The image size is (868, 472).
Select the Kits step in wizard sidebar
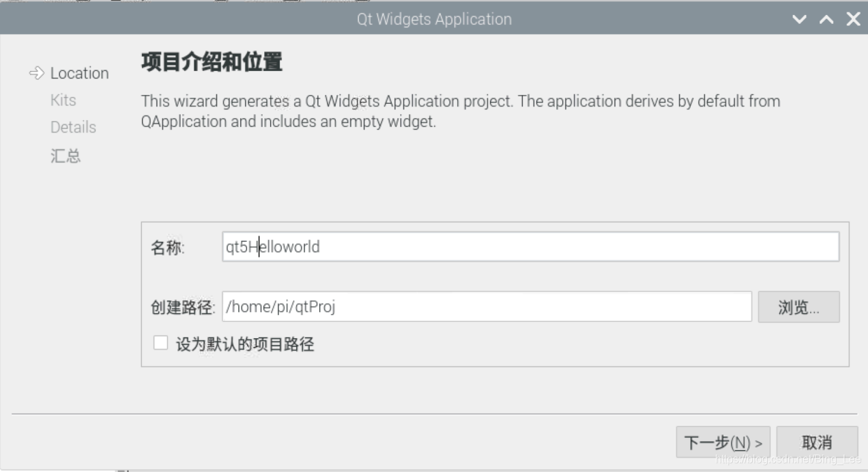pyautogui.click(x=63, y=100)
